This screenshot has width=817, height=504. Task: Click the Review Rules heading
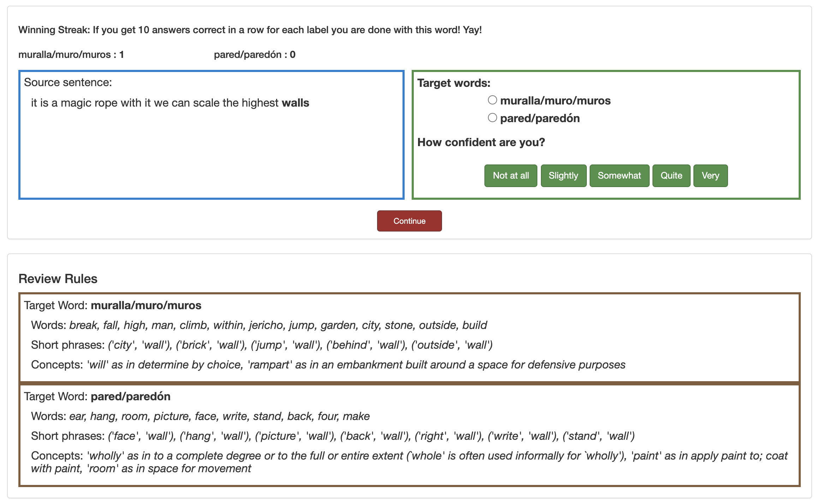click(x=58, y=279)
